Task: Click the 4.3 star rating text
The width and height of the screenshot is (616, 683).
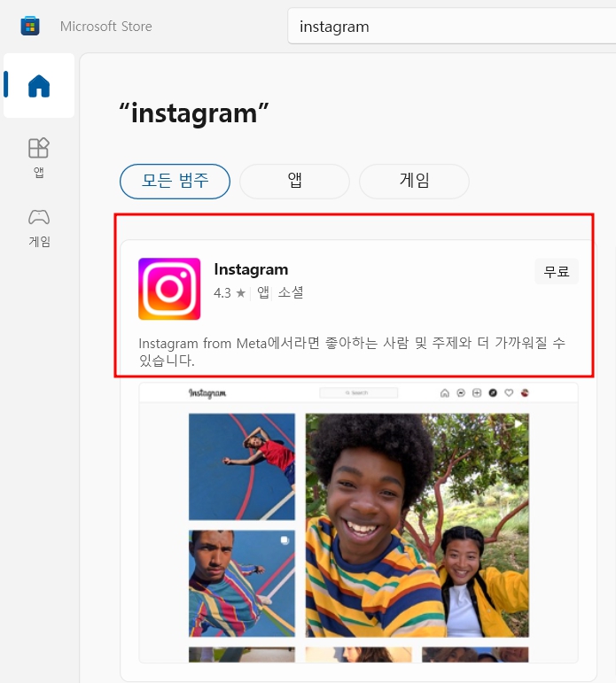Action: click(x=230, y=292)
